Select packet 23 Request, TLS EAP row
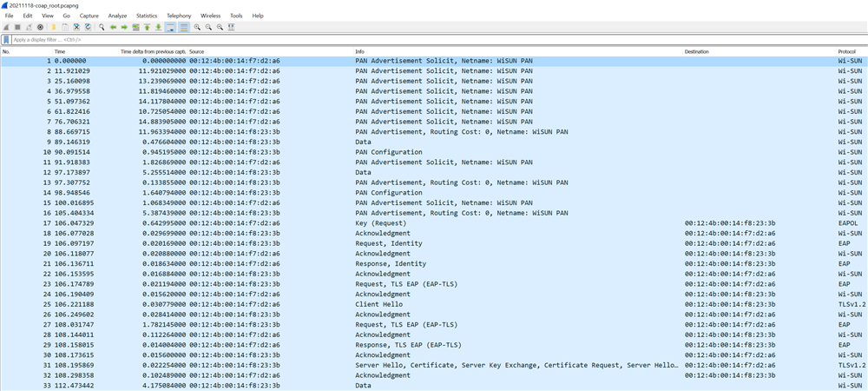 pyautogui.click(x=434, y=283)
